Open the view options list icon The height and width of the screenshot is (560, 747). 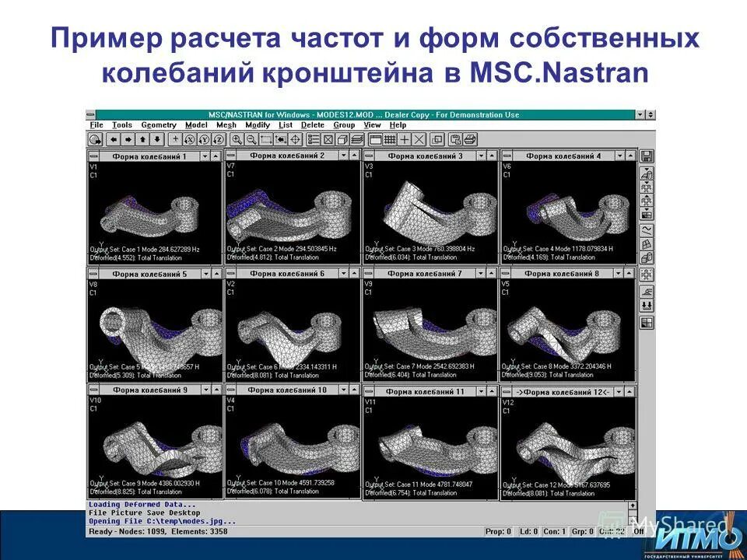(x=314, y=139)
